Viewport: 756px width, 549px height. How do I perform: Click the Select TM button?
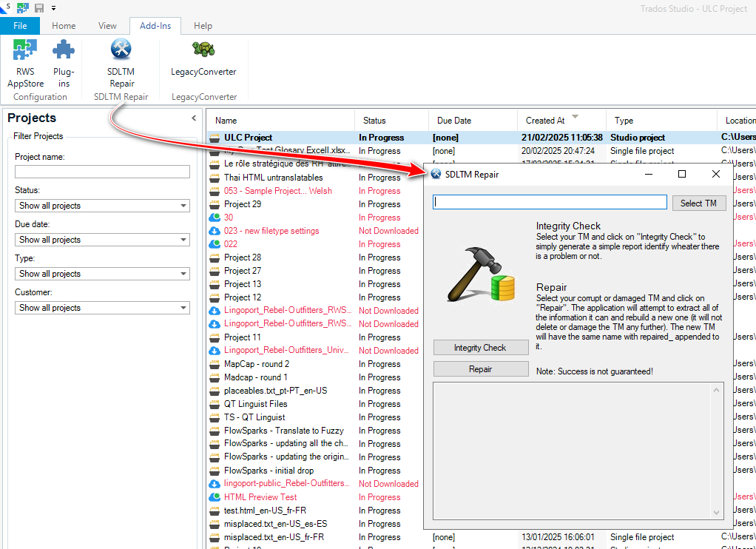(x=698, y=203)
